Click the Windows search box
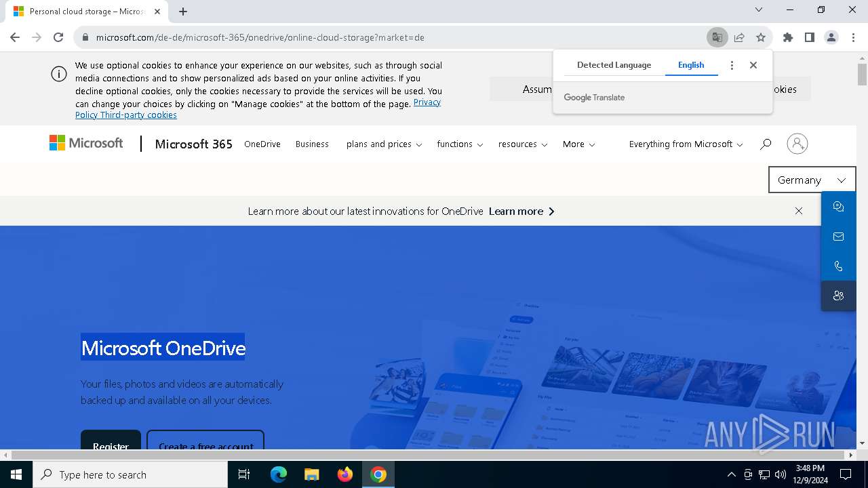868x488 pixels. tap(130, 474)
